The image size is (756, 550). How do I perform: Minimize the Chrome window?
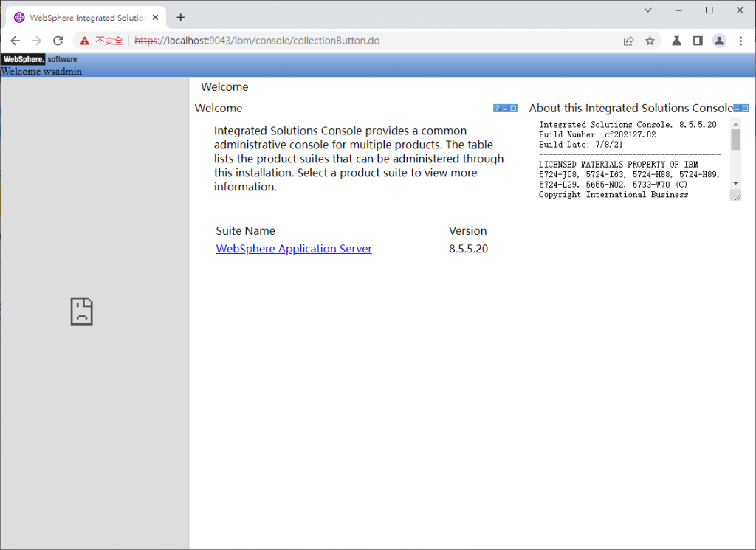[x=679, y=10]
